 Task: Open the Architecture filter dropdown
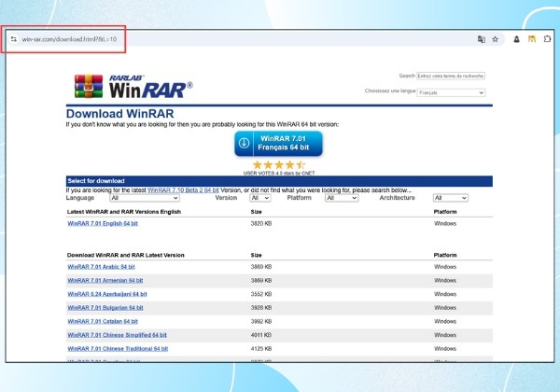pos(451,198)
